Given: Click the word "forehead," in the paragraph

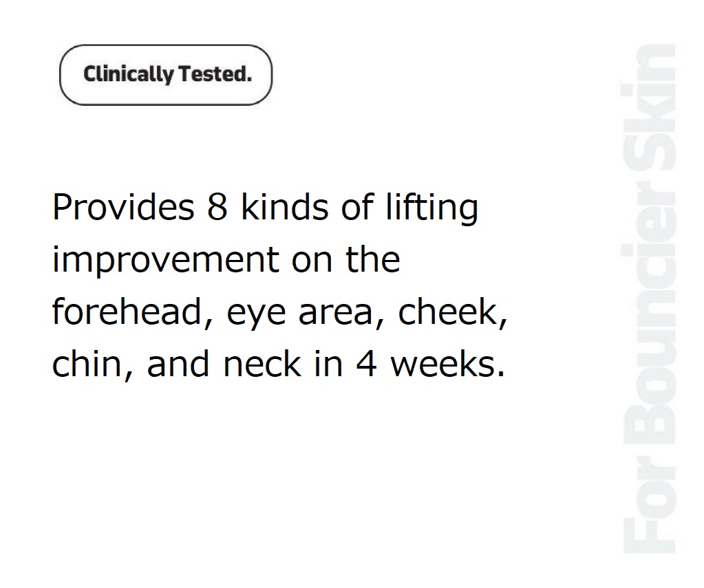Looking at the screenshot, I should tap(132, 312).
